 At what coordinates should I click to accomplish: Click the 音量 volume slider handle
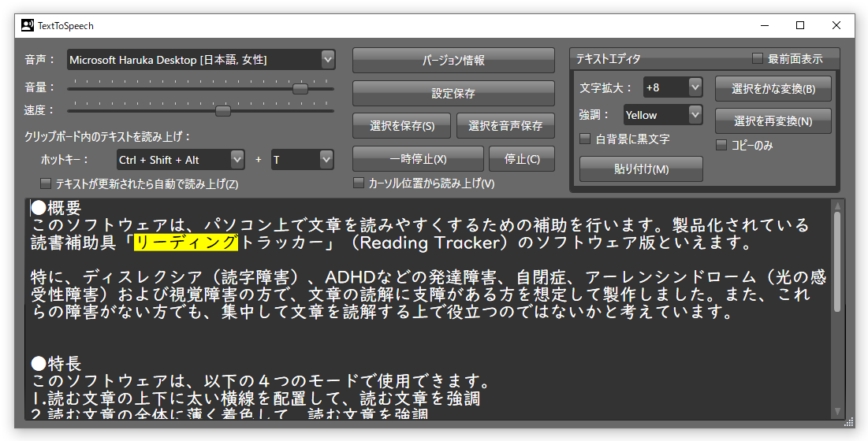(x=300, y=88)
